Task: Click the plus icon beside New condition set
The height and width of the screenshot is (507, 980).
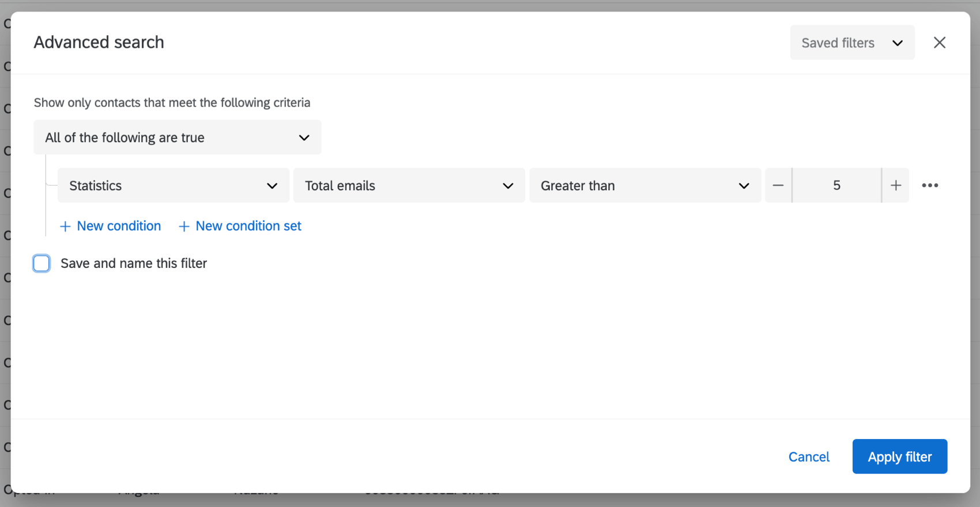Action: point(184,226)
